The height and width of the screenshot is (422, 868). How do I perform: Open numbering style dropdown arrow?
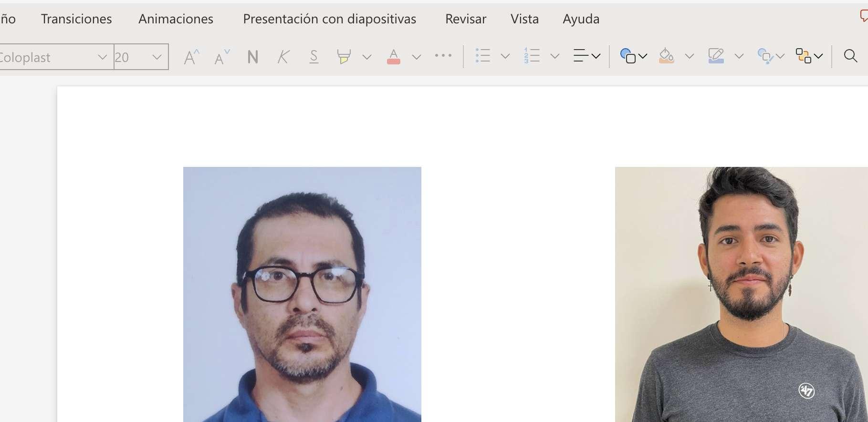click(555, 56)
